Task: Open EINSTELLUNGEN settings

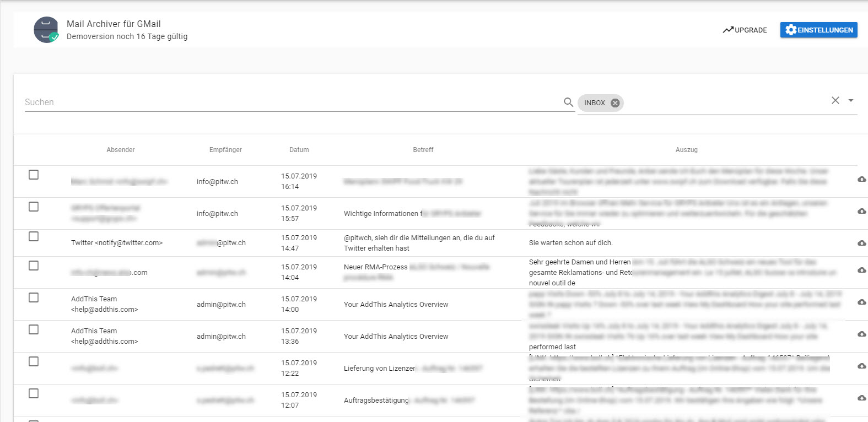Action: (818, 30)
